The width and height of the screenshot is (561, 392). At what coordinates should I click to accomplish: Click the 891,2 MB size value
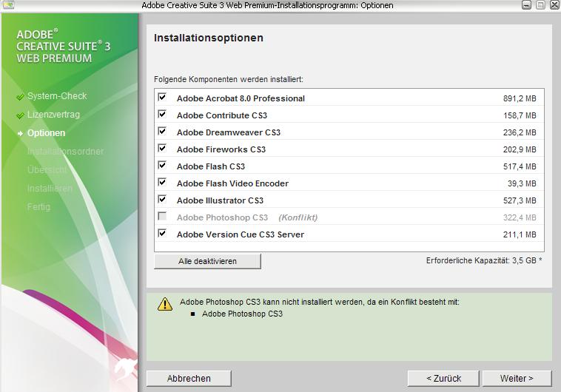(520, 98)
